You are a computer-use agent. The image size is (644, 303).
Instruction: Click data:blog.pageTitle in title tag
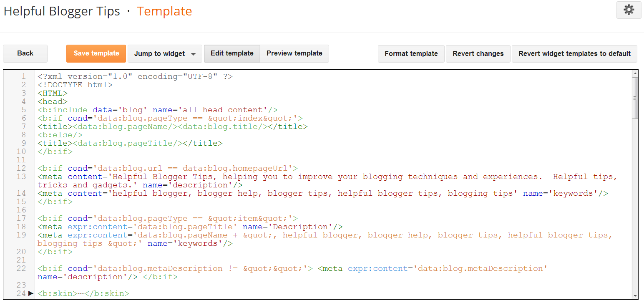pyautogui.click(x=128, y=143)
